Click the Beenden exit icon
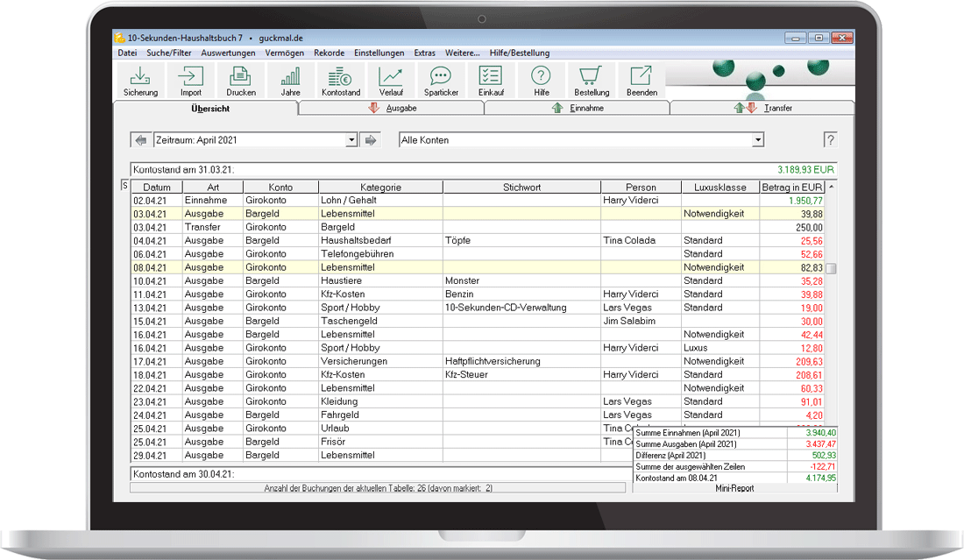Image resolution: width=964 pixels, height=560 pixels. tap(641, 81)
